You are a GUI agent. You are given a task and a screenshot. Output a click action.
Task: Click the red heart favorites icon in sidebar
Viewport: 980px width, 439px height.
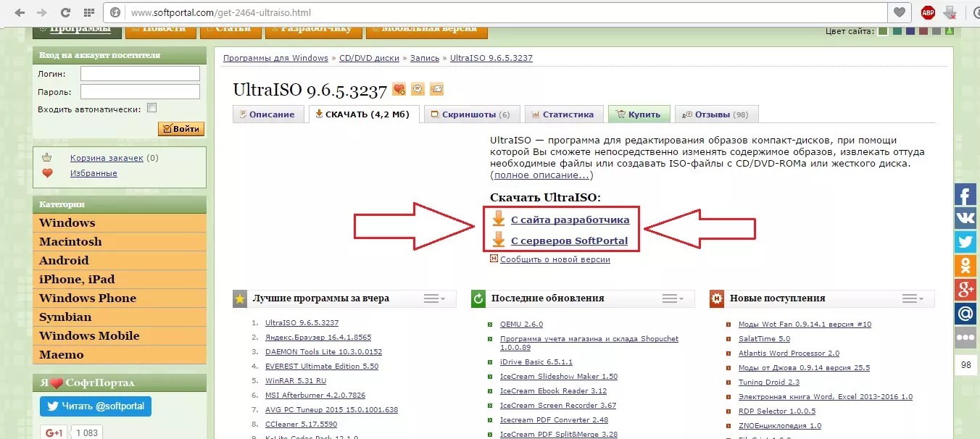tap(47, 173)
